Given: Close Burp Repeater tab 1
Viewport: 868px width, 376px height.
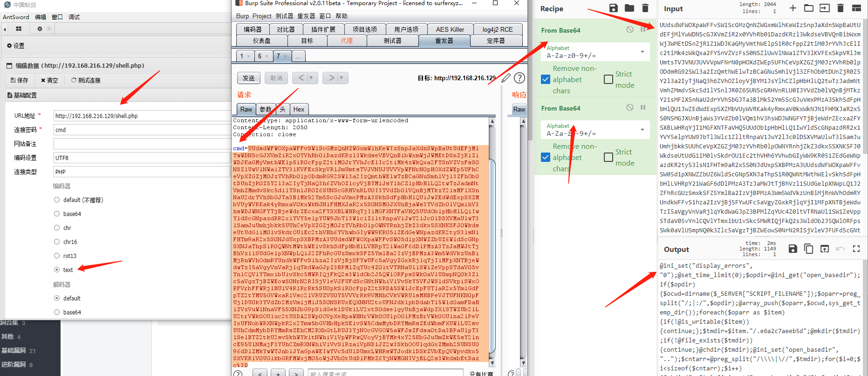Looking at the screenshot, I should click(x=248, y=56).
